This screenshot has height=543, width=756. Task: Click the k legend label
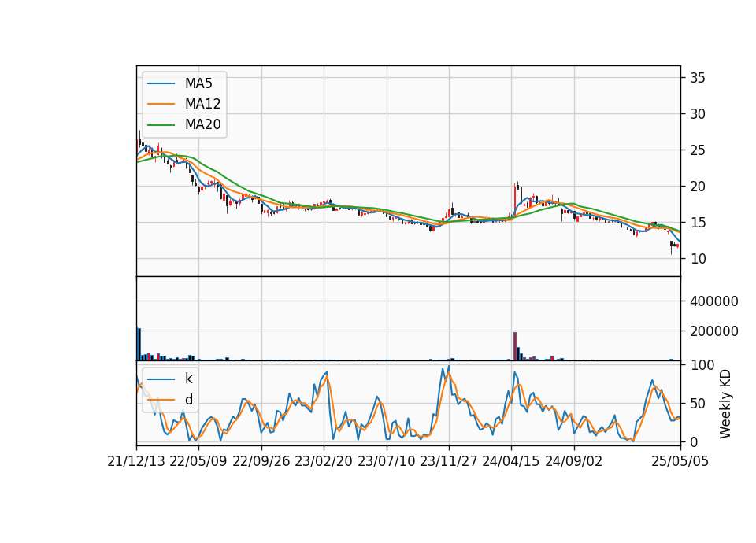[188, 379]
